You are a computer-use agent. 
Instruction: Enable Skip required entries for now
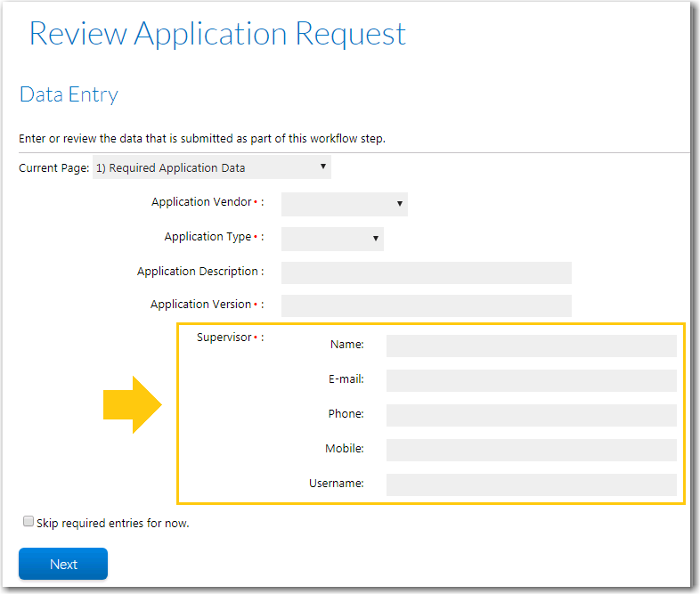[x=28, y=521]
